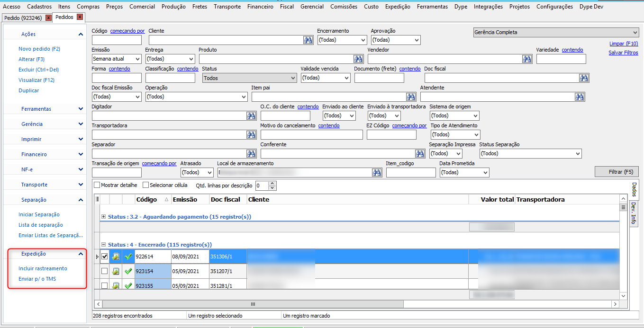Open Transportadora lookup binoculars icon

click(x=251, y=135)
